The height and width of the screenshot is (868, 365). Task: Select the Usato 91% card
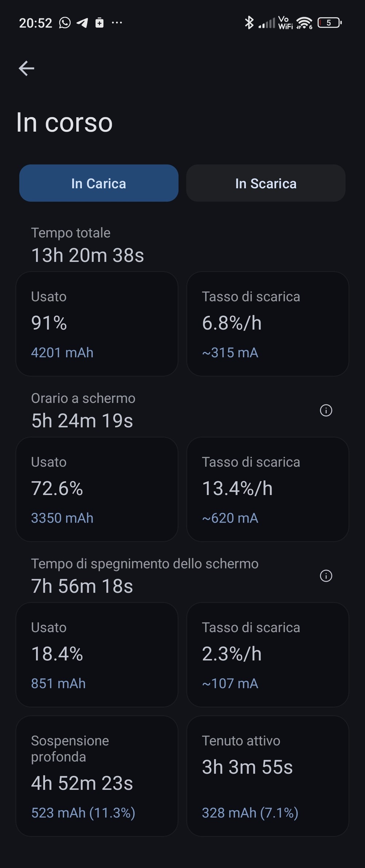click(97, 324)
